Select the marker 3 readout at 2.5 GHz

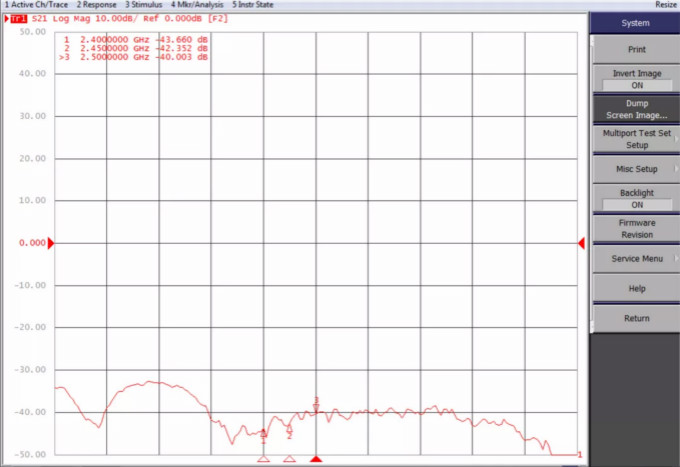click(x=135, y=57)
